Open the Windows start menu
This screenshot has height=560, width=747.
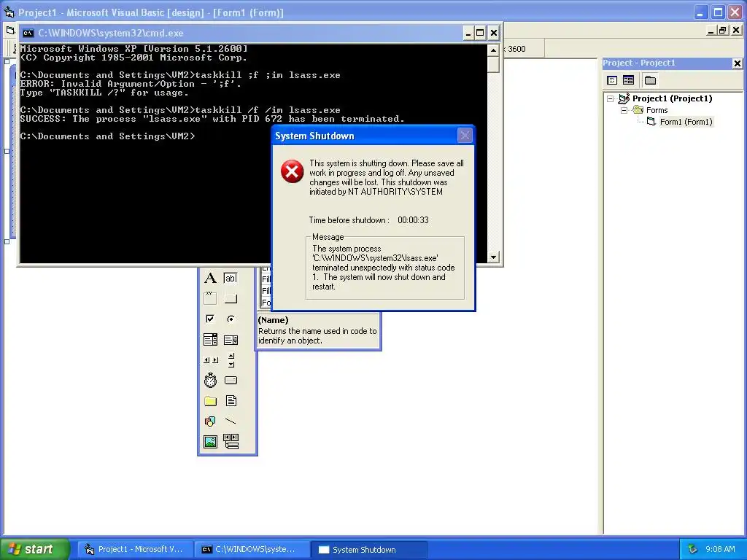34,549
